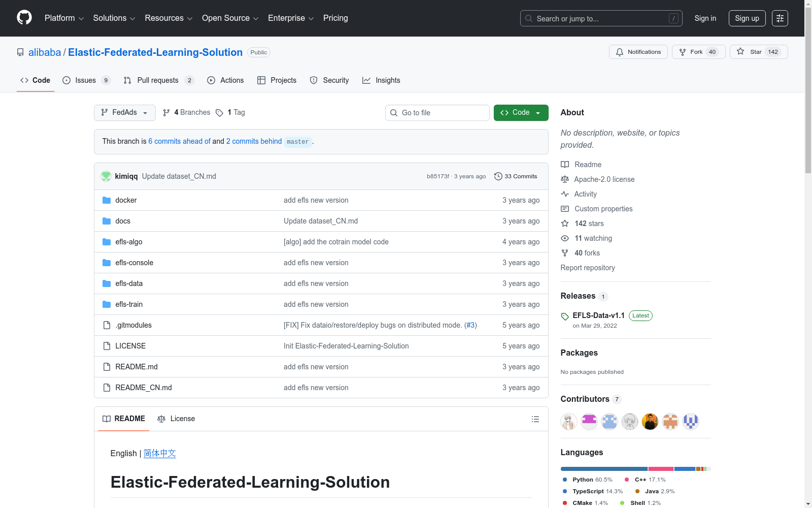Click the Notifications bell button
This screenshot has width=812, height=508.
coord(638,52)
